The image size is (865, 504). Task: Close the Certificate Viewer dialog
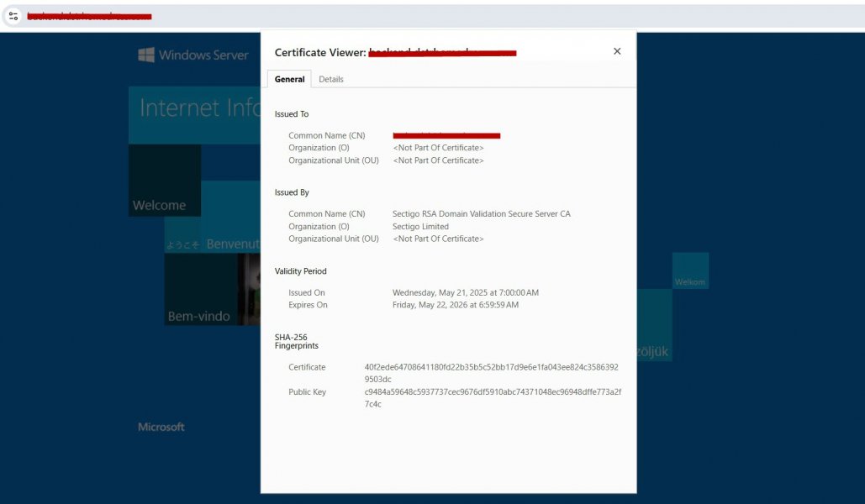pos(617,51)
